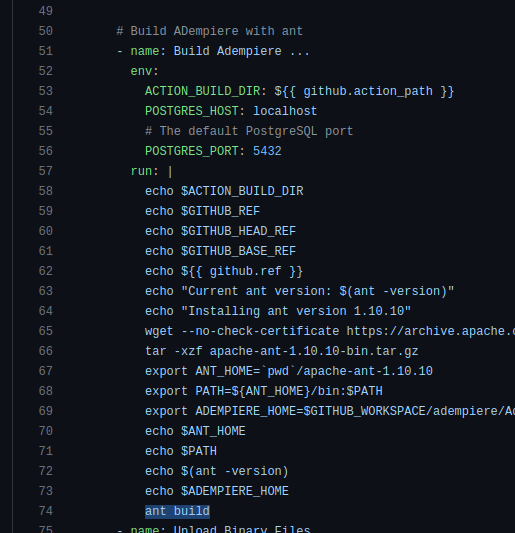Viewport: 515px width, 533px height.
Task: Click line number 67
Action: pos(46,371)
